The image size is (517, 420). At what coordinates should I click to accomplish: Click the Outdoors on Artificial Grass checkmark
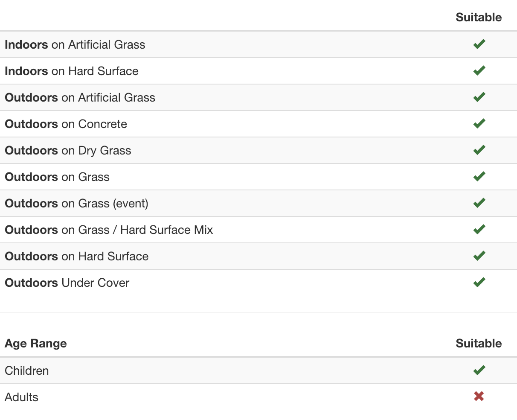pos(479,97)
